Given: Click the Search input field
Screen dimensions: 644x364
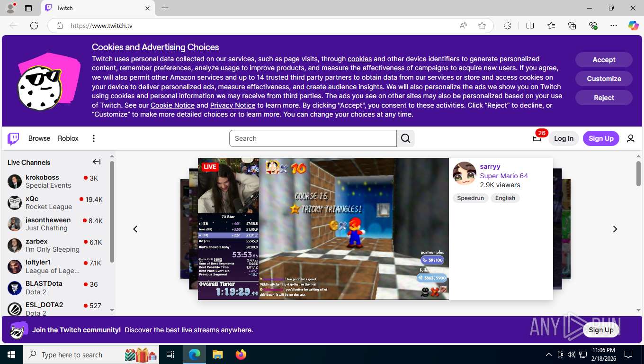Looking at the screenshot, I should click(x=313, y=138).
